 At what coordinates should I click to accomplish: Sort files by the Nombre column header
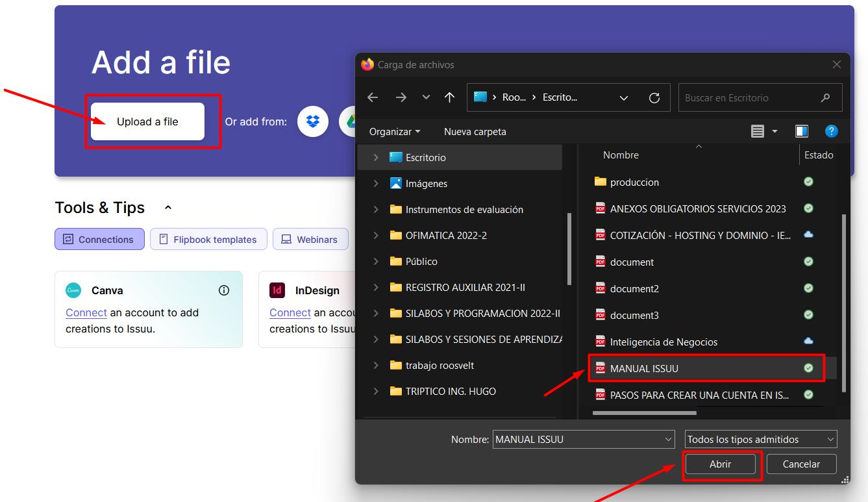[621, 155]
